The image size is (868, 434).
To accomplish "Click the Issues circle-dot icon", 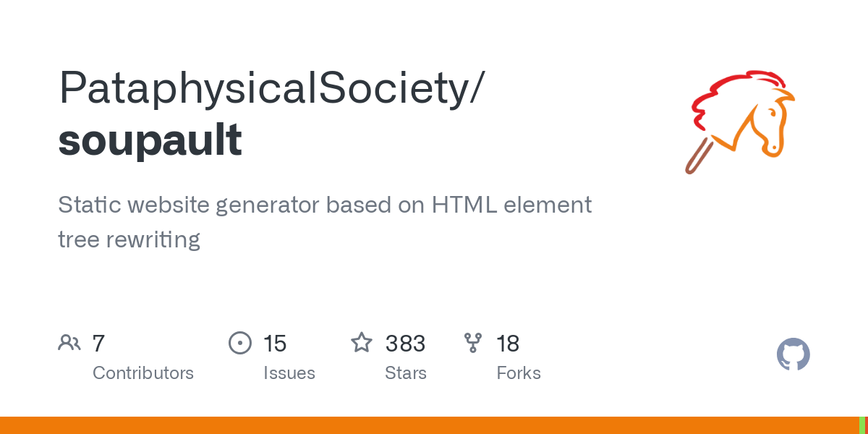I will tap(240, 343).
